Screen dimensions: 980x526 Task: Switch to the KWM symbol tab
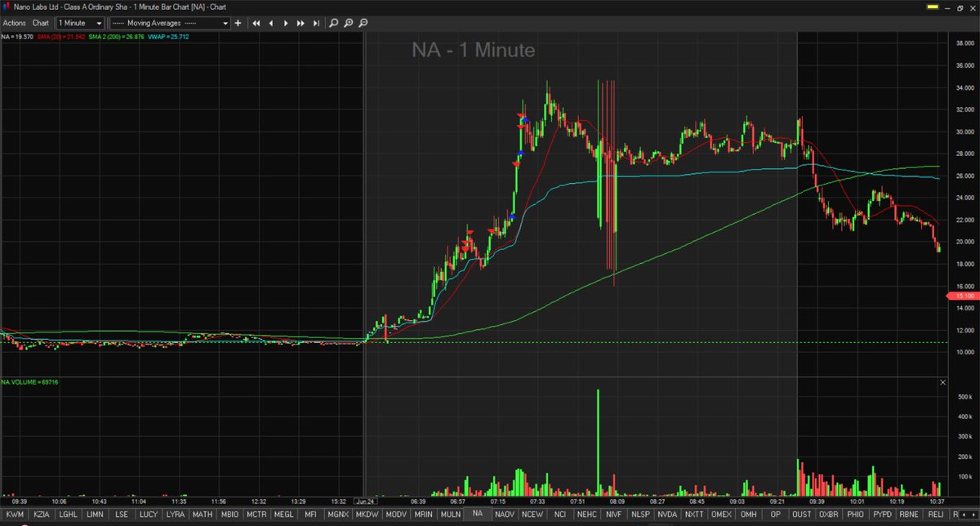15,515
